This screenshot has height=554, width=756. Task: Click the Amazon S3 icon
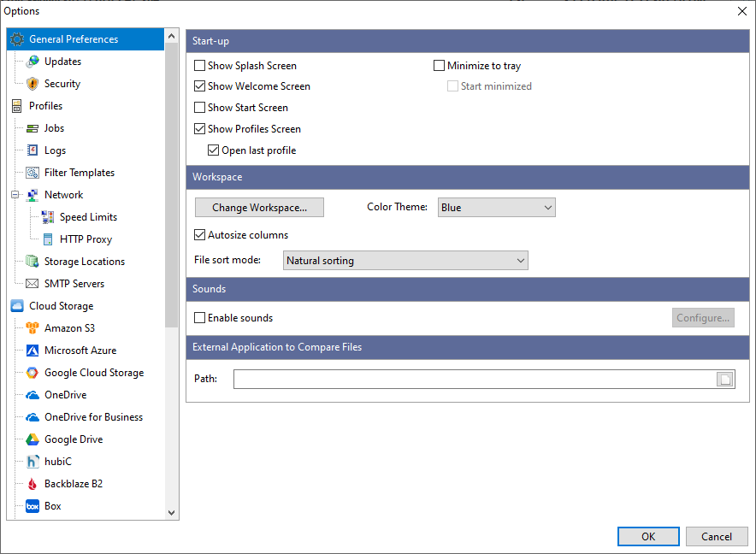(x=32, y=327)
